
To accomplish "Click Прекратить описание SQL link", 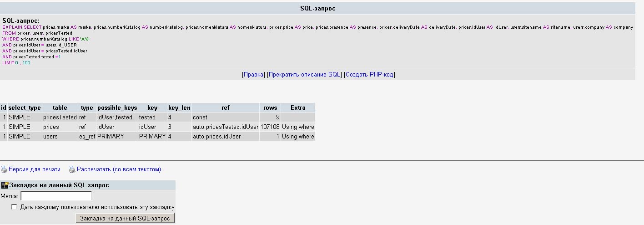I will click(304, 74).
